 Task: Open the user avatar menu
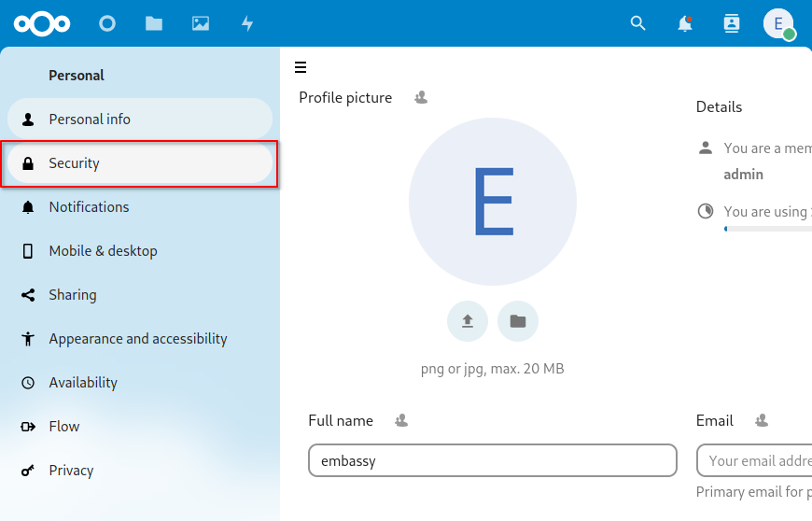click(778, 23)
